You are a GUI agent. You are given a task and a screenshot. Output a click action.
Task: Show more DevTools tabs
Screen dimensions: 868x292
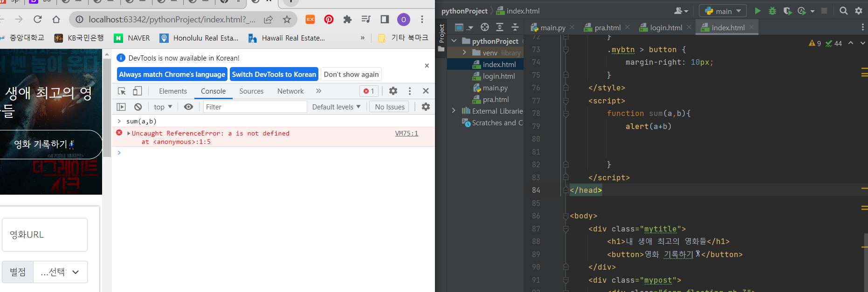coord(318,91)
